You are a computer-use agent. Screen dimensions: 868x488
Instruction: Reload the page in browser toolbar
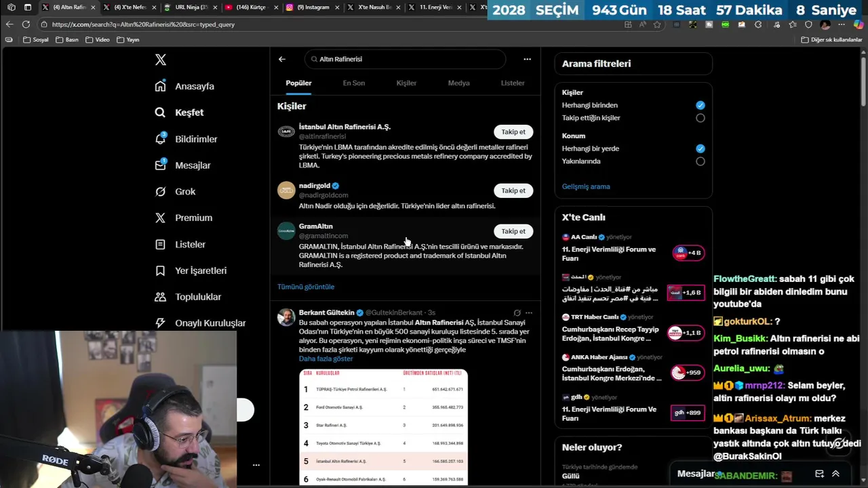coord(26,24)
